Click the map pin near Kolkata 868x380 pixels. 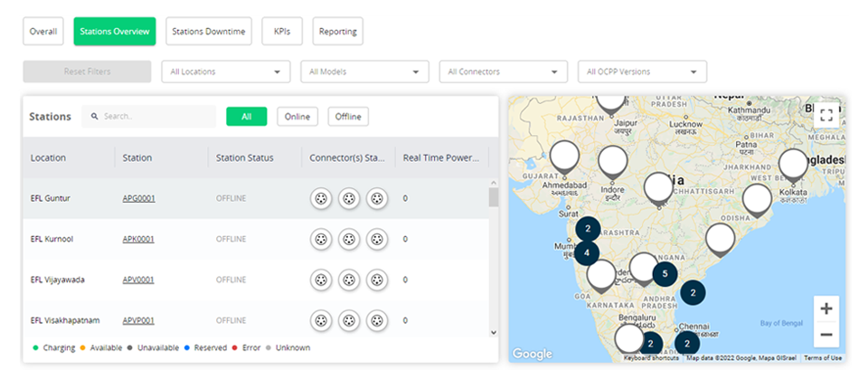pyautogui.click(x=793, y=166)
